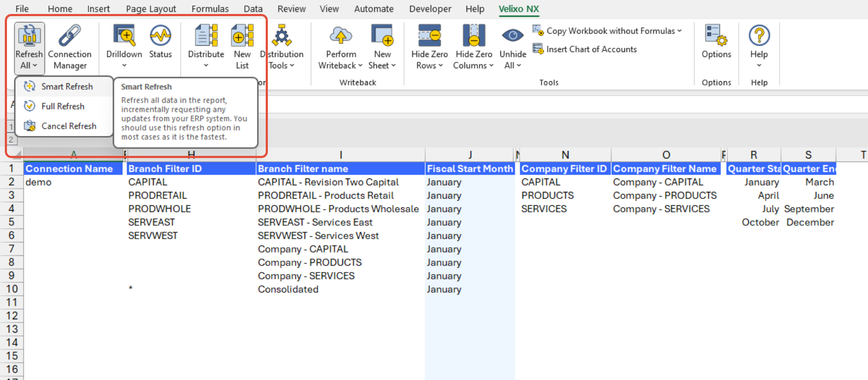Click the Hide Zero Rows icon
The width and height of the screenshot is (868, 380).
pyautogui.click(x=429, y=35)
